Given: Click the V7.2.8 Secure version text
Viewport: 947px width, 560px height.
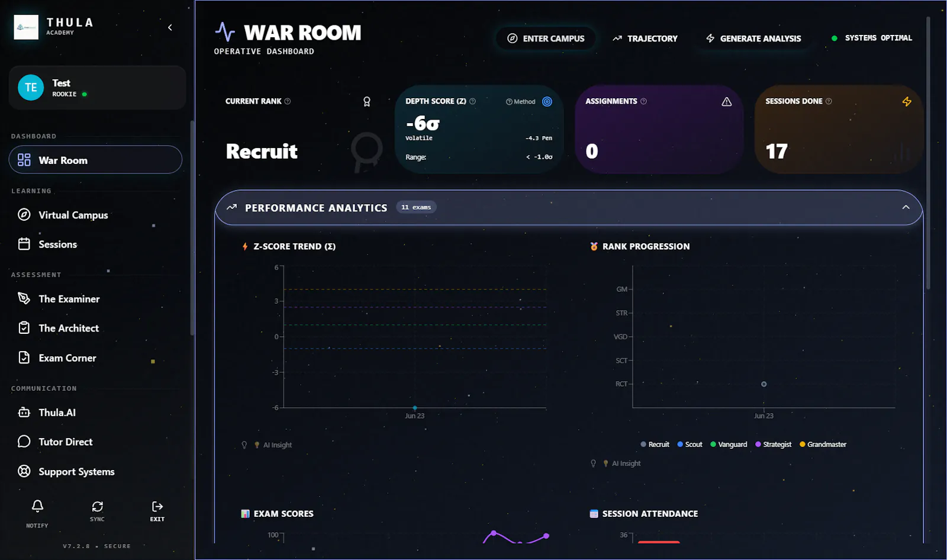Looking at the screenshot, I should (97, 546).
